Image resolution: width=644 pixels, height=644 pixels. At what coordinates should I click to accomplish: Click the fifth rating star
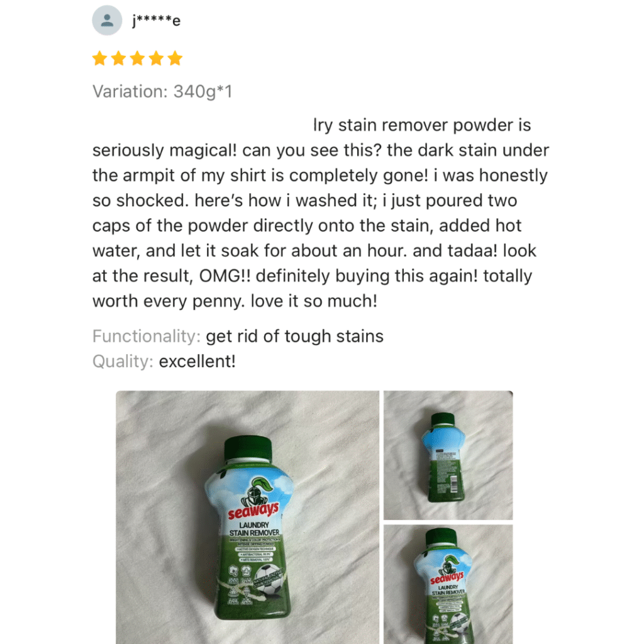click(175, 58)
